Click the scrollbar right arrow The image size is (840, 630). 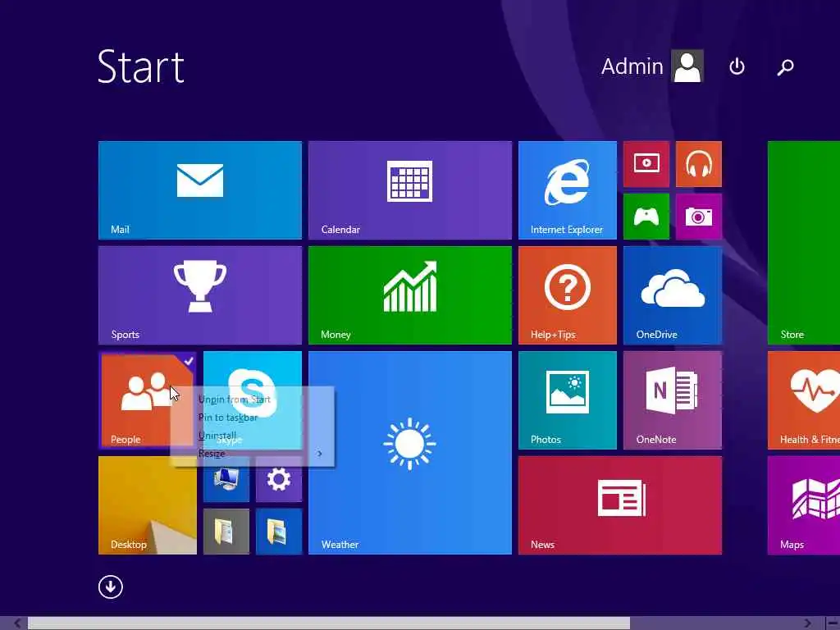[807, 623]
